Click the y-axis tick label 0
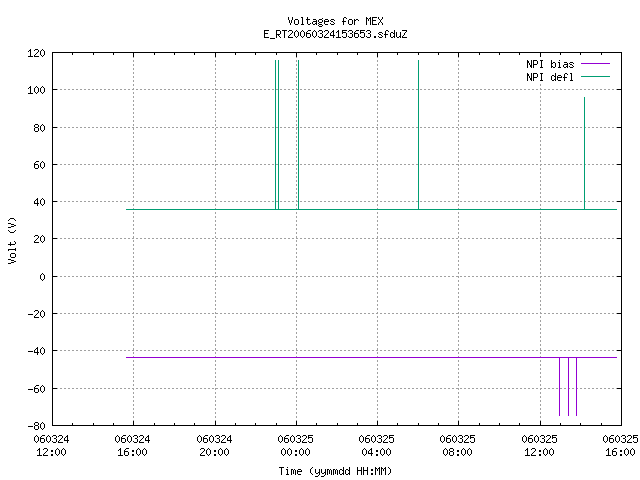The image size is (640, 480). pyautogui.click(x=42, y=277)
